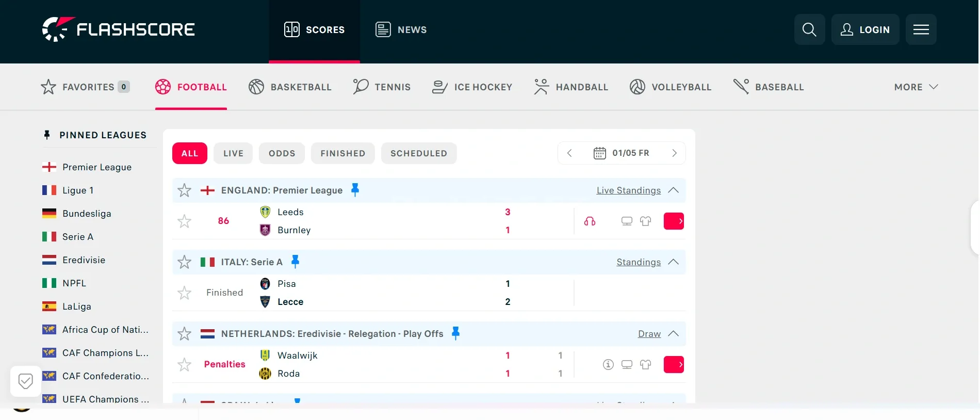Select the Volleyball sport tab
Screen dimensions: 980x420
671,87
